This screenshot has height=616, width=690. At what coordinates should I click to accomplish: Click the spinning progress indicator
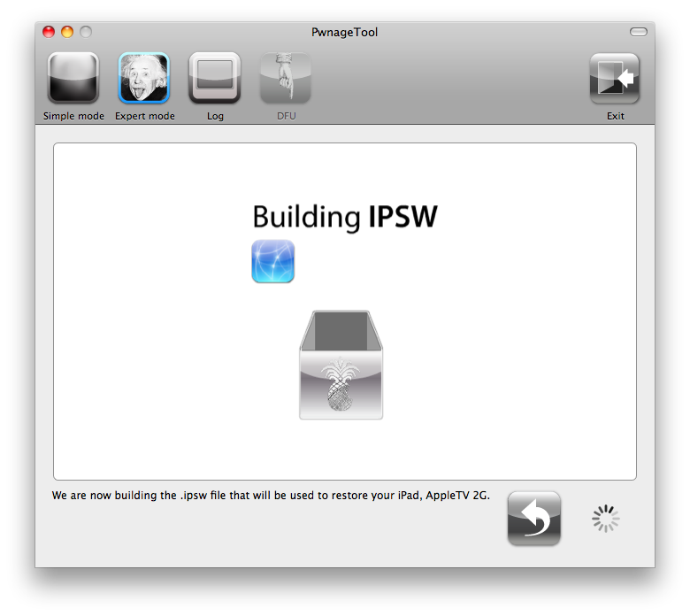pos(605,519)
